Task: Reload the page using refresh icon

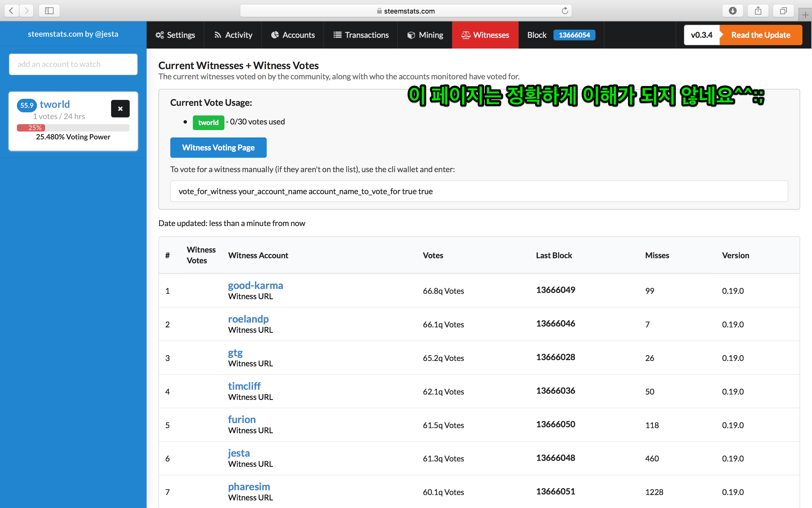Action: click(565, 11)
